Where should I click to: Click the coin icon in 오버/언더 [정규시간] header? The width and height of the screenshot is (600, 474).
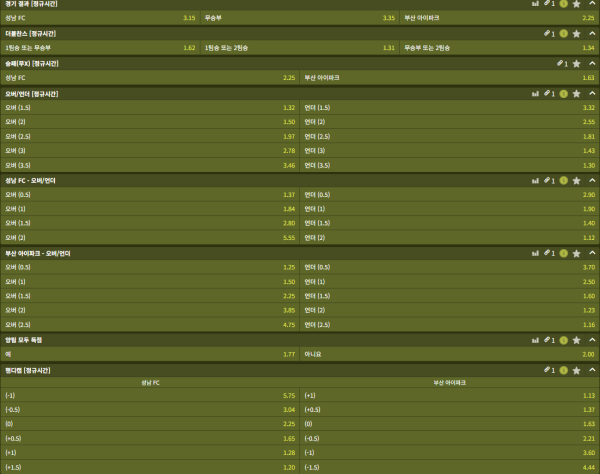tap(564, 93)
